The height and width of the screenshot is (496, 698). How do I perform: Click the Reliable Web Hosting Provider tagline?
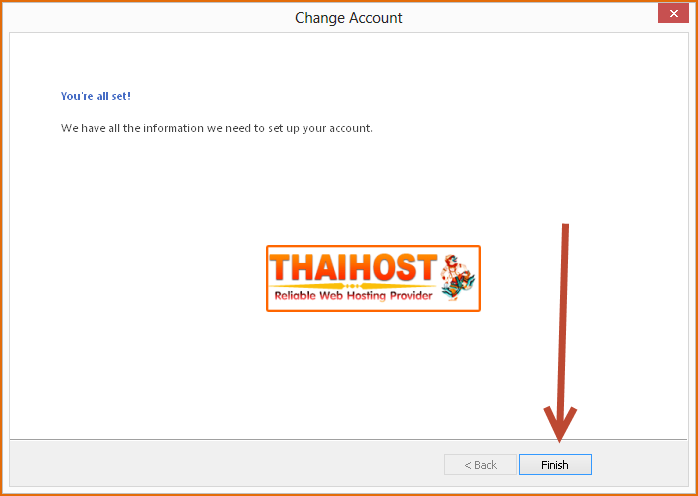coord(353,296)
